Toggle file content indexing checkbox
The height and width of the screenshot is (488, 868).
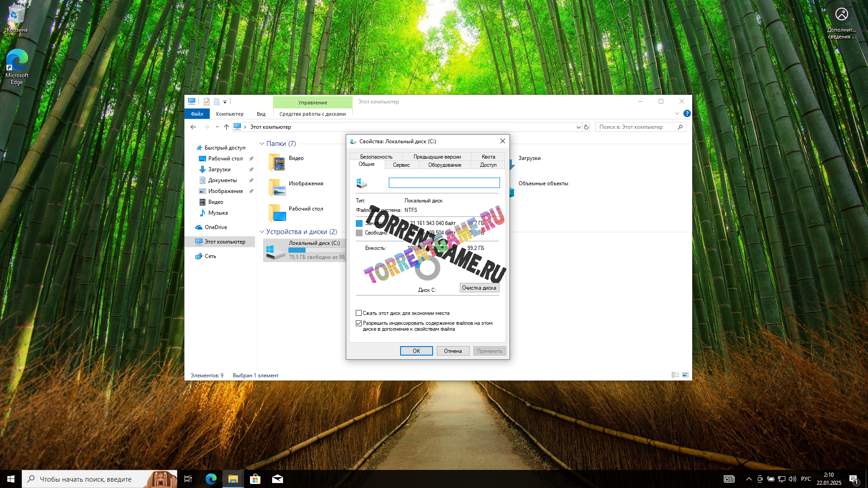click(359, 323)
